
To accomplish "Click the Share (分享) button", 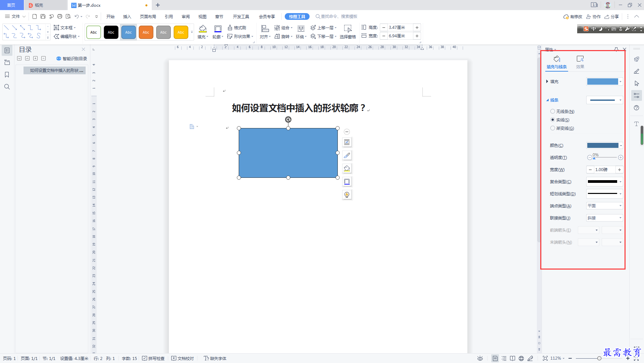I will pyautogui.click(x=611, y=16).
